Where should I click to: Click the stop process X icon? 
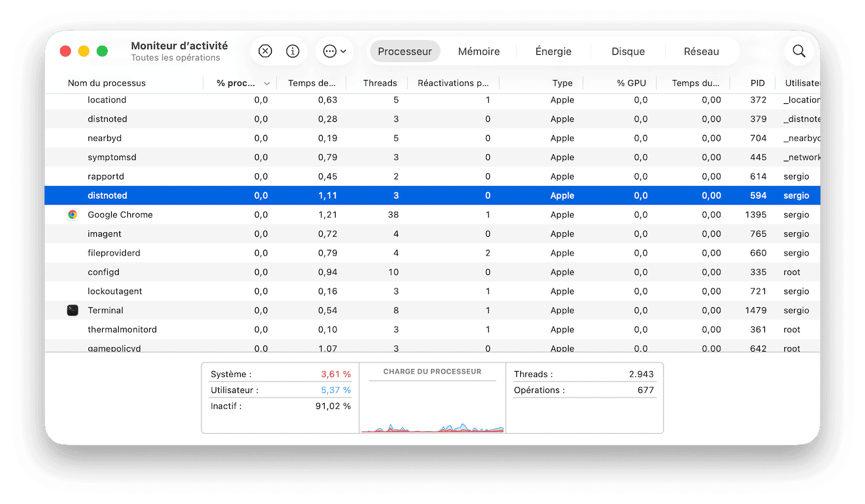click(265, 52)
